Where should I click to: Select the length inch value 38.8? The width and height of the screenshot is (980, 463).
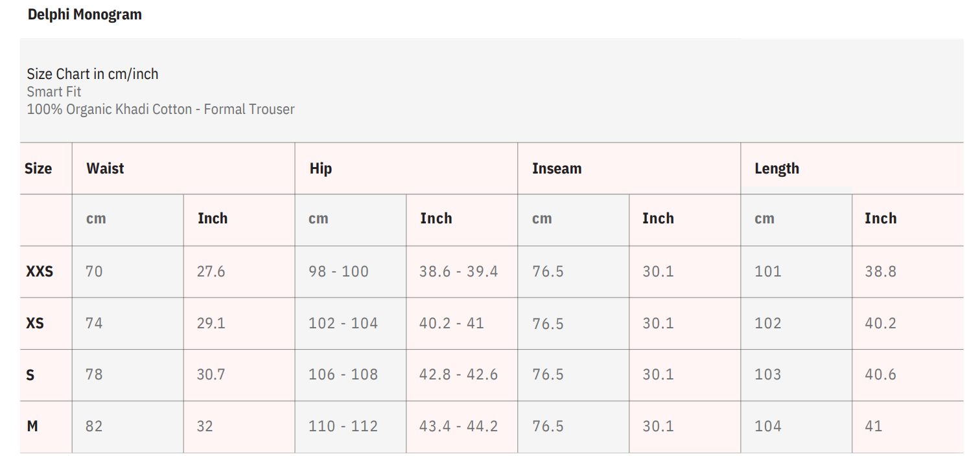(x=880, y=271)
